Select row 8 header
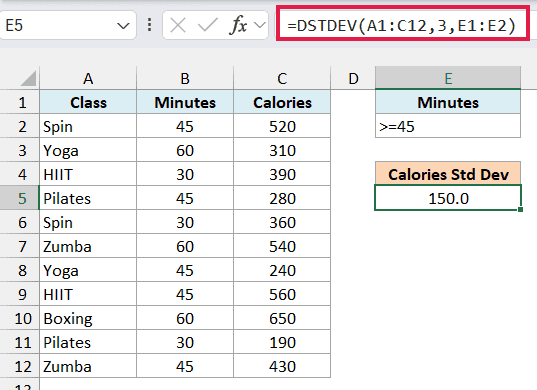Screen dimensions: 537x390 [x=20, y=271]
